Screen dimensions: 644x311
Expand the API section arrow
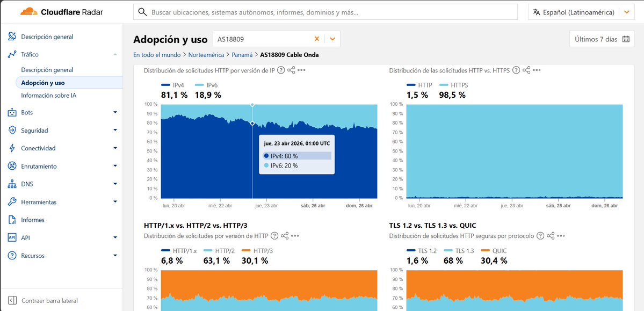[115, 237]
